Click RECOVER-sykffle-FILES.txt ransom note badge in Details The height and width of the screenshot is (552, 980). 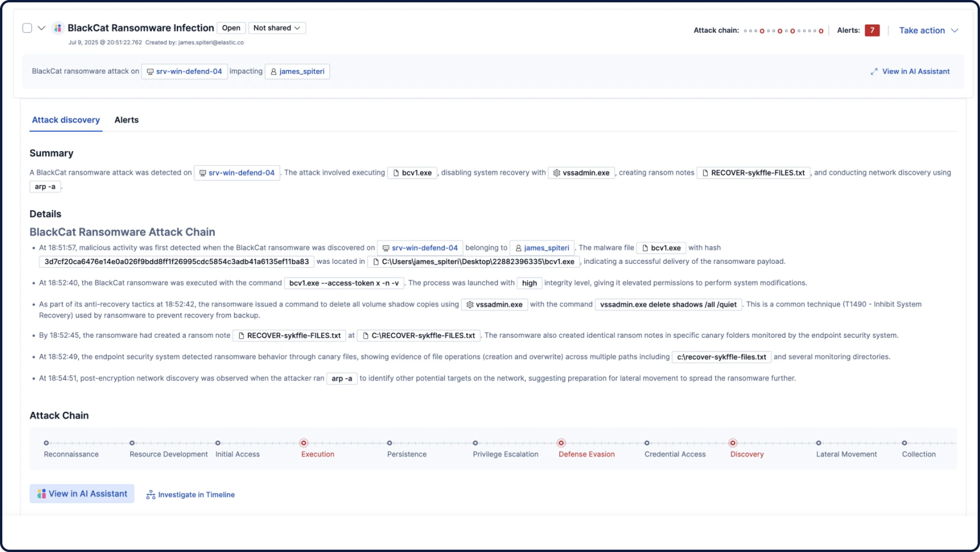[289, 336]
